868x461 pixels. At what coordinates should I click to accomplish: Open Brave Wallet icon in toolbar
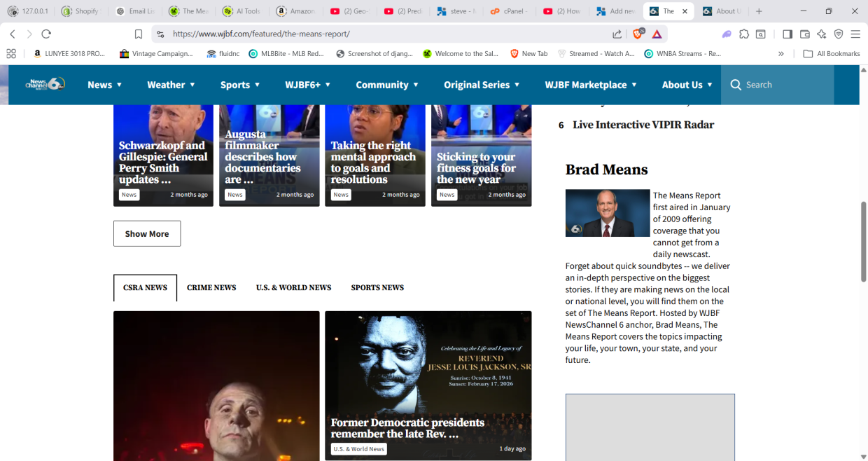[805, 34]
